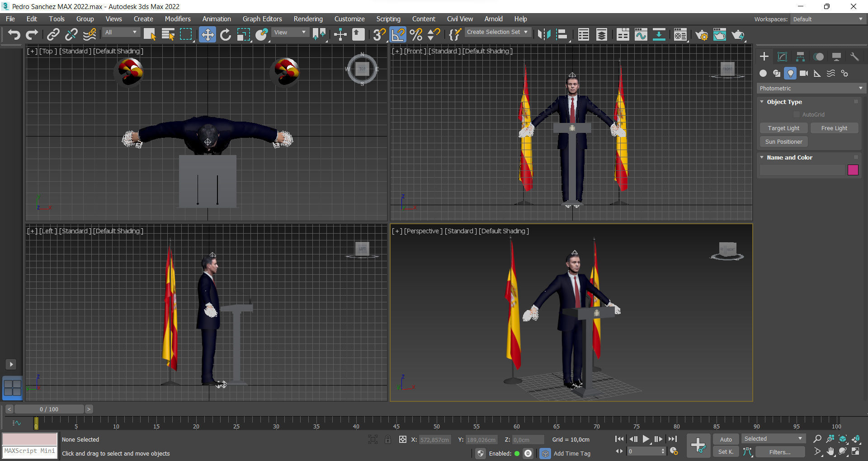Click the Render Production teapot icon
The image size is (868, 461).
tap(738, 34)
